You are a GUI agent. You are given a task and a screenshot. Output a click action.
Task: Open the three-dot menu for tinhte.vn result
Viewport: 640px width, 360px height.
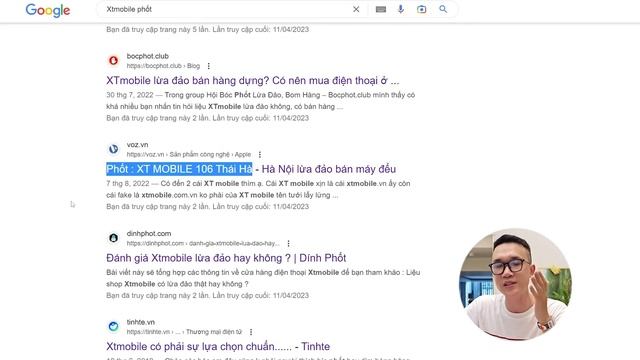[251, 332]
